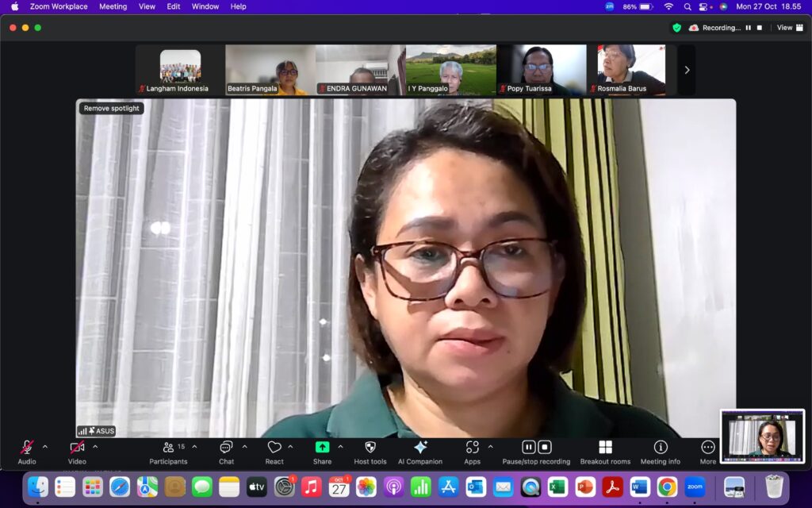This screenshot has width=812, height=508.
Task: Select the Popy Tuarissa video thumbnail
Action: click(x=542, y=70)
